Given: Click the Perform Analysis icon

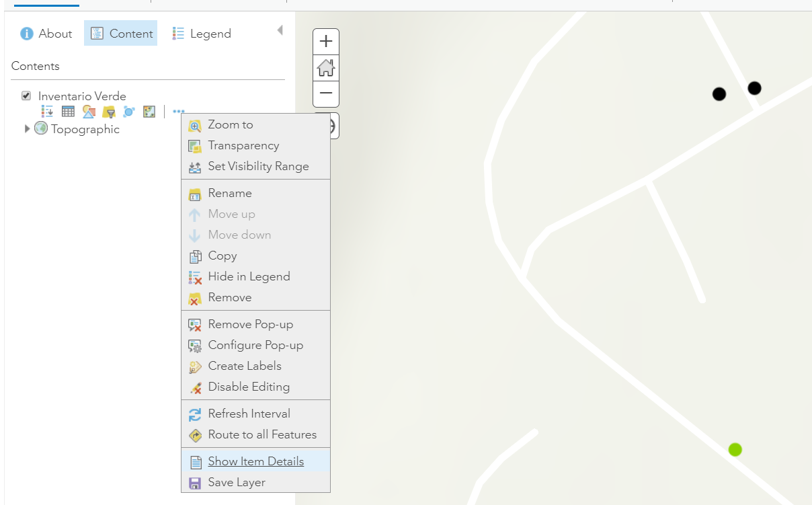Looking at the screenshot, I should pyautogui.click(x=149, y=112).
